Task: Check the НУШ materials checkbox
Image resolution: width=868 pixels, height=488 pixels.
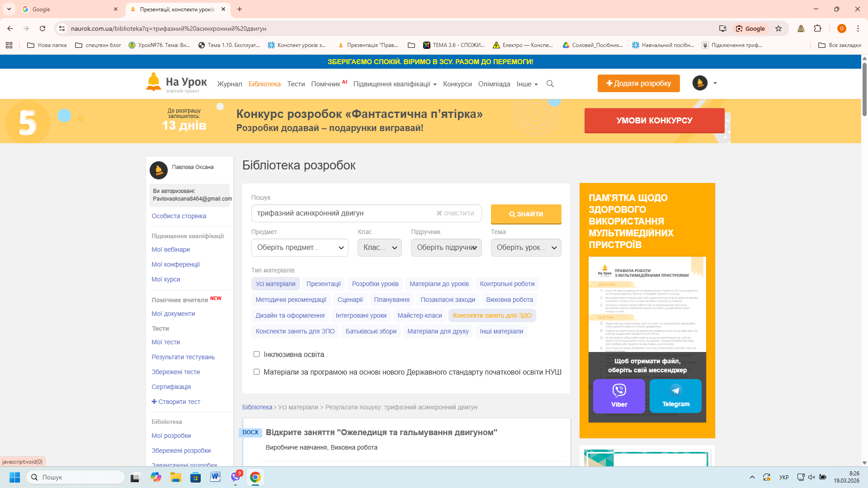Action: 256,372
